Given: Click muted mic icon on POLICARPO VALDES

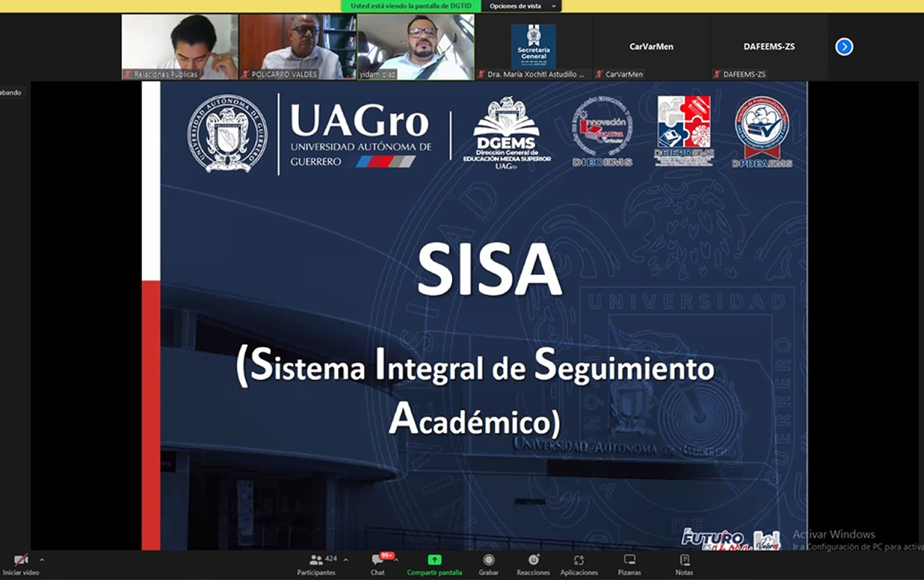Looking at the screenshot, I should pyautogui.click(x=245, y=74).
